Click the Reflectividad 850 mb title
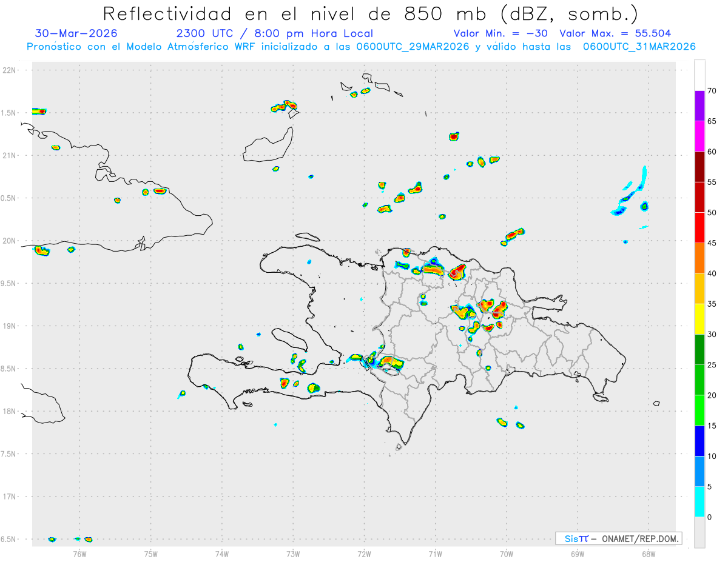728x562 pixels. pos(371,13)
